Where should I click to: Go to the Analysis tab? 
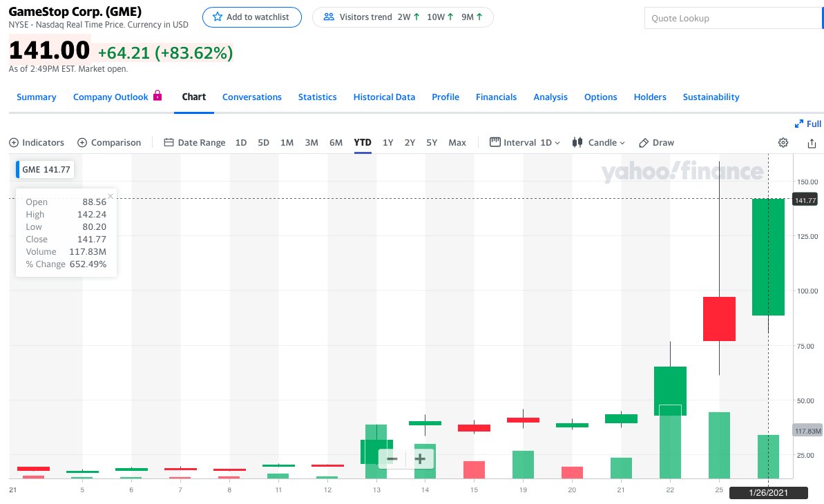(x=550, y=97)
